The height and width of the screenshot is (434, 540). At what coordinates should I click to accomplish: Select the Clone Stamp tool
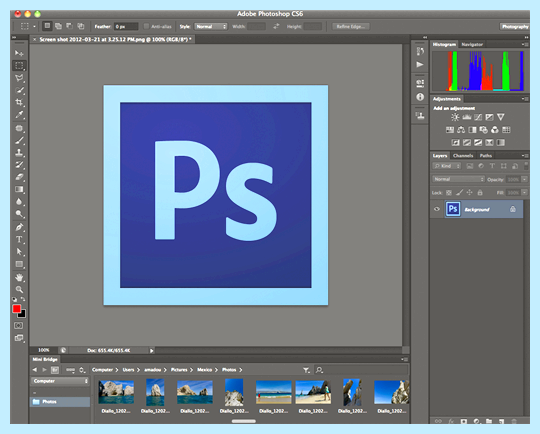coord(19,153)
